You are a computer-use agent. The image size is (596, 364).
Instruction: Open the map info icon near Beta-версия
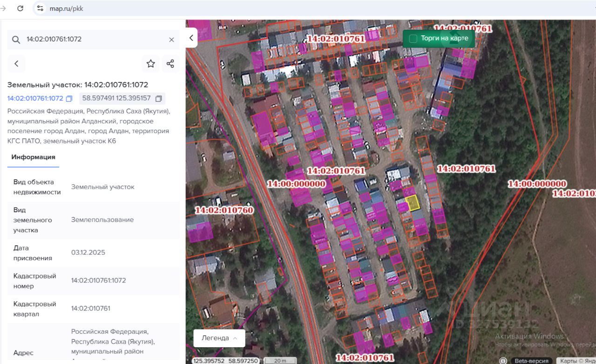coord(503,361)
